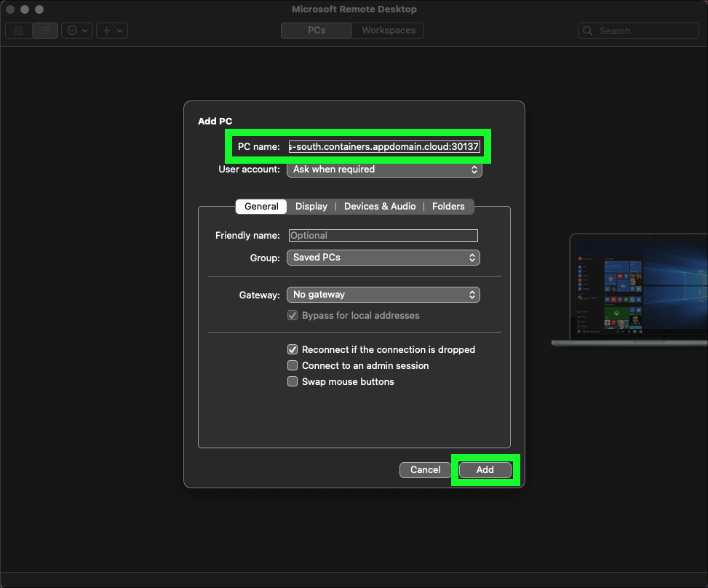This screenshot has height=588, width=708.
Task: Switch to the Display tab
Action: pyautogui.click(x=311, y=207)
